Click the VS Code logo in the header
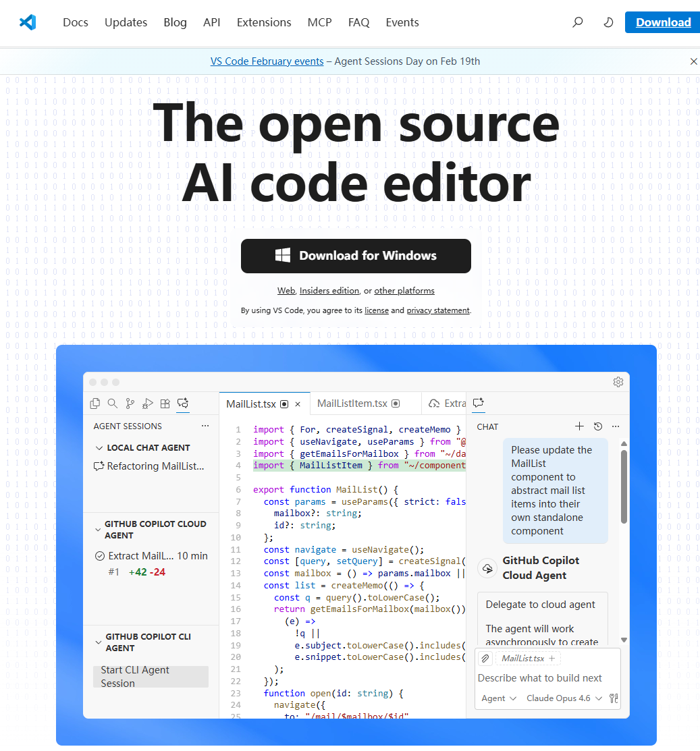700x751 pixels. point(28,22)
